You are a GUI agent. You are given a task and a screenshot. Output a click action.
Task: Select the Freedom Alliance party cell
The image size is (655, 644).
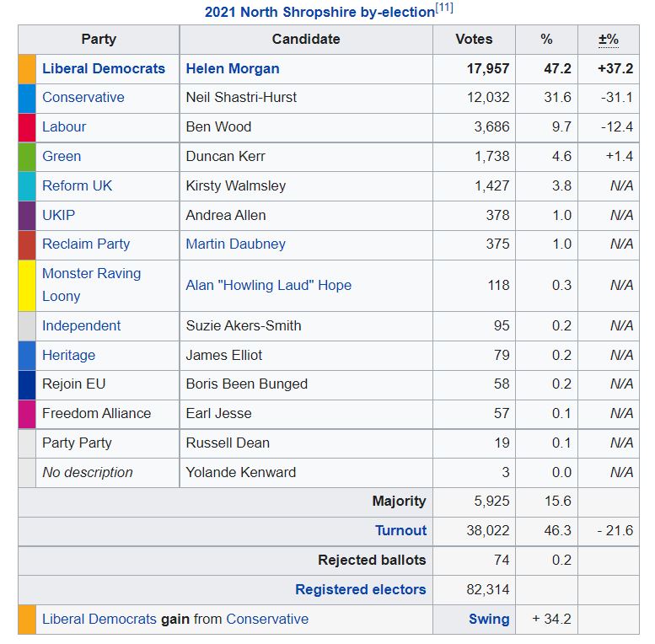107,414
